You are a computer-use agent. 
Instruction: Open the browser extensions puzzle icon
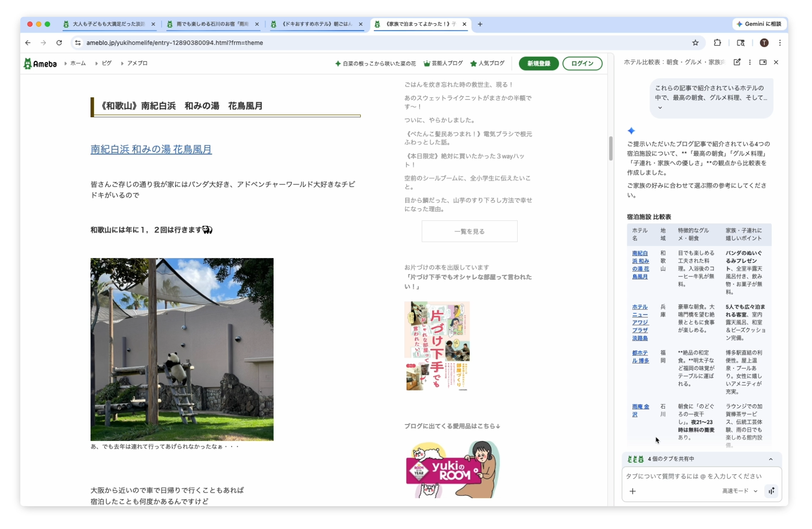[717, 43]
